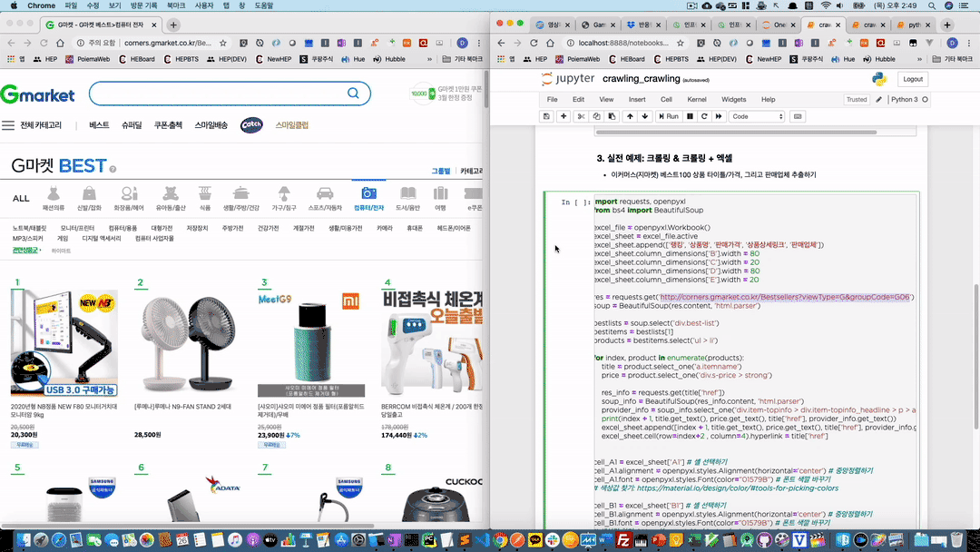The width and height of the screenshot is (980, 552).
Task: Insert a cell below with the plus icon
Action: 563,116
